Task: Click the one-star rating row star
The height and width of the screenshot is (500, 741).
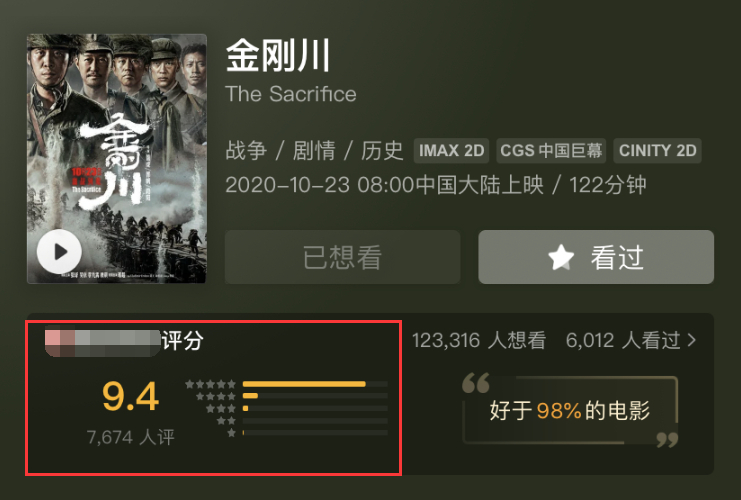Action: (x=231, y=433)
